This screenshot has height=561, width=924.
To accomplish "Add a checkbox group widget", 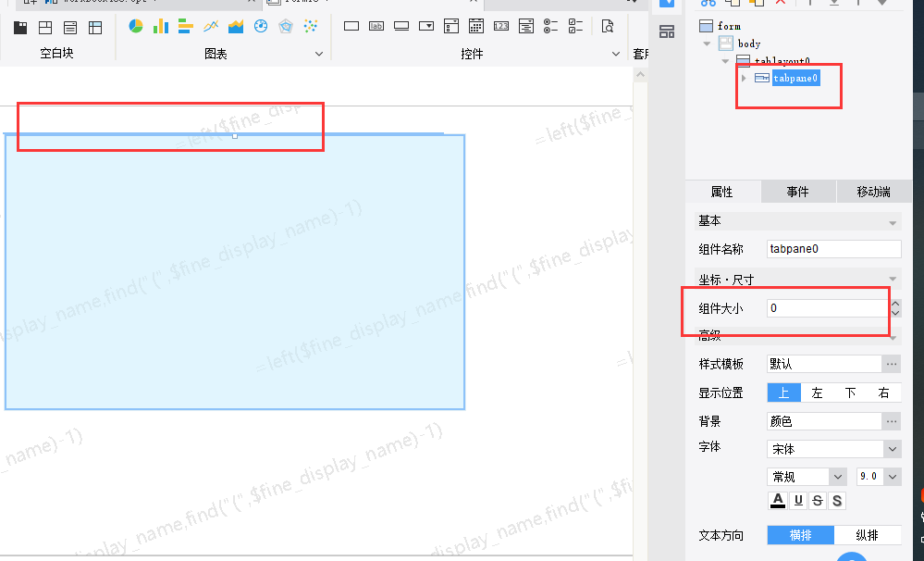I will pyautogui.click(x=575, y=26).
